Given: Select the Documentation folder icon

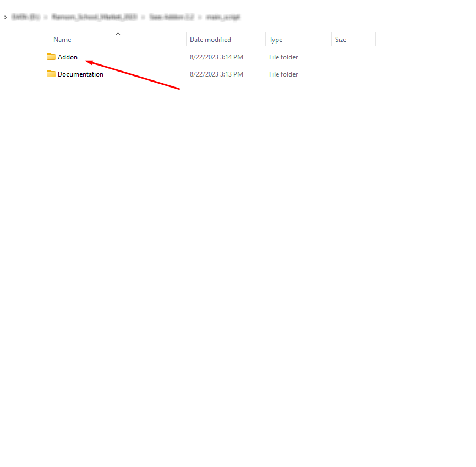Looking at the screenshot, I should 51,74.
